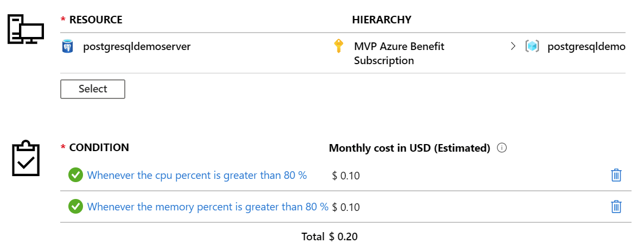Viewport: 644px width, 243px height.
Task: Click the green checkmark on the memory condition
Action: point(75,207)
